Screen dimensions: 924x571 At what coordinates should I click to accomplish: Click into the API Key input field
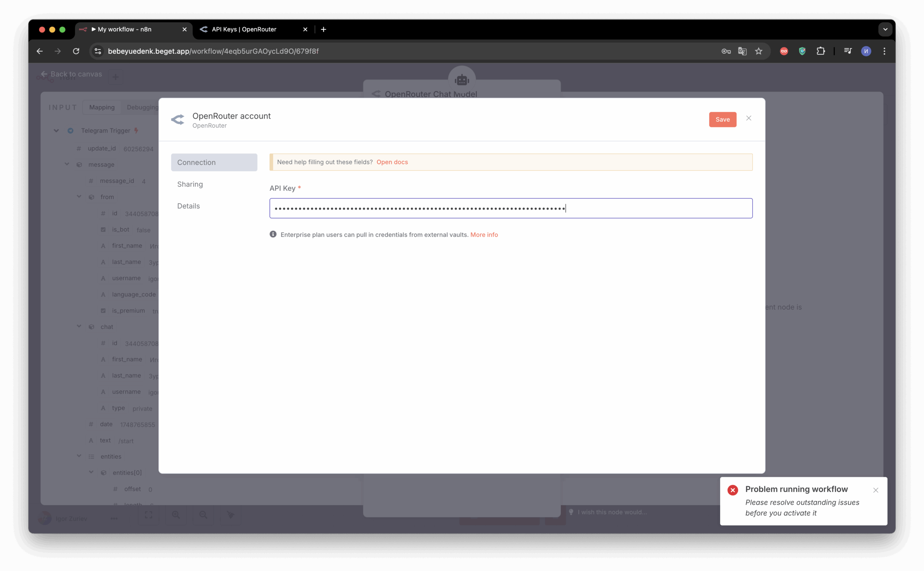click(510, 208)
